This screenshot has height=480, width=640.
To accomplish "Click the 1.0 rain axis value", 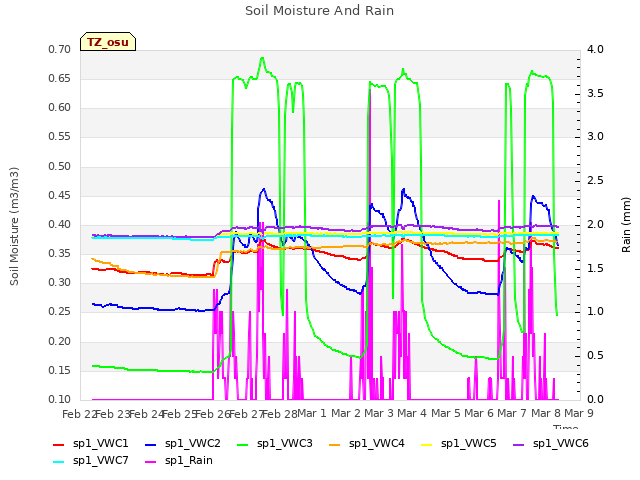I will [595, 311].
